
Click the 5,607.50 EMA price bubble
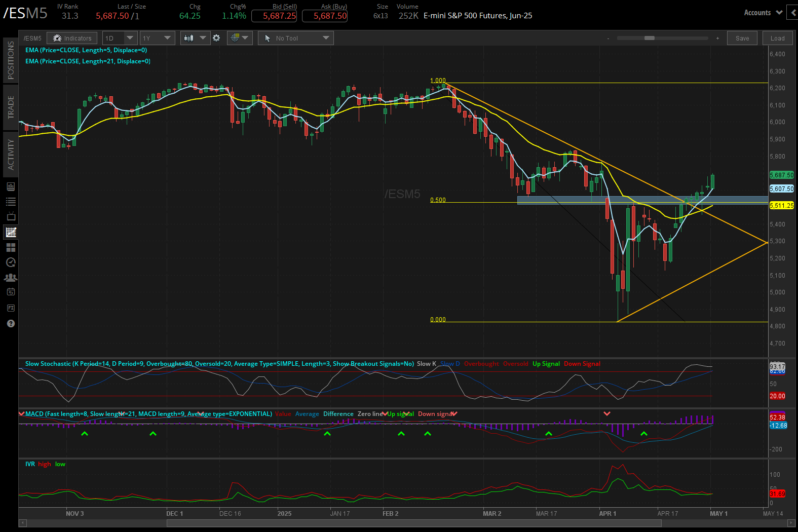(782, 189)
